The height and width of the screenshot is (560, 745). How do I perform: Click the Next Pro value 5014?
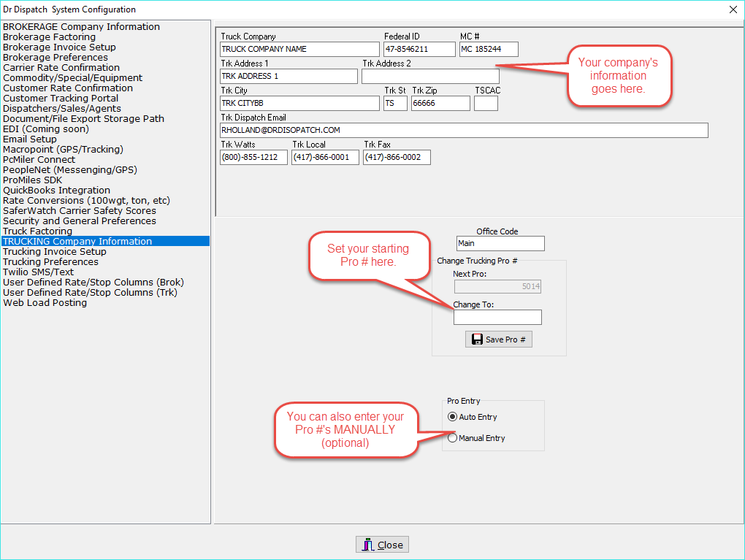click(x=497, y=286)
